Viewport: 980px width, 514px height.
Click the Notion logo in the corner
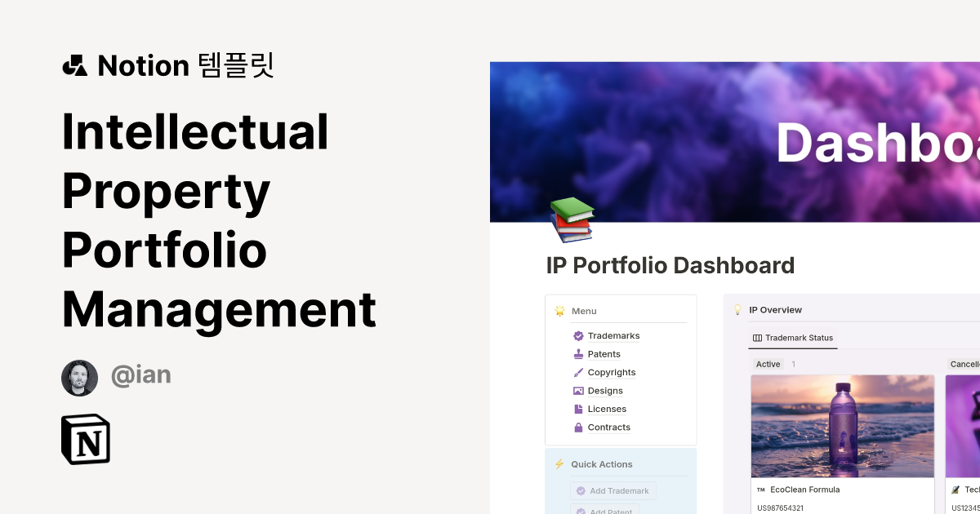tap(85, 439)
